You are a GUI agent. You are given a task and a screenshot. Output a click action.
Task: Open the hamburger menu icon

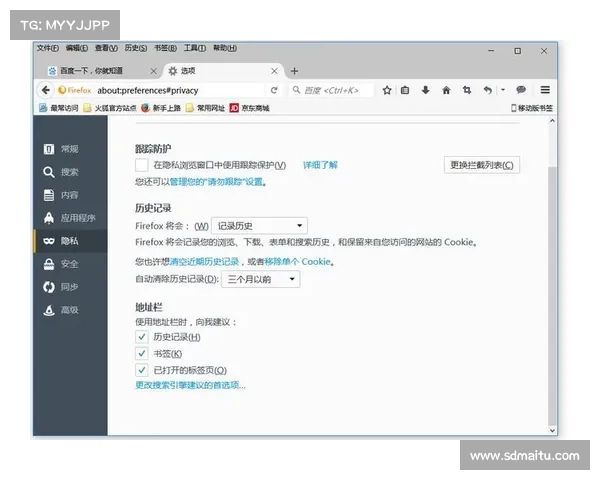[x=545, y=90]
